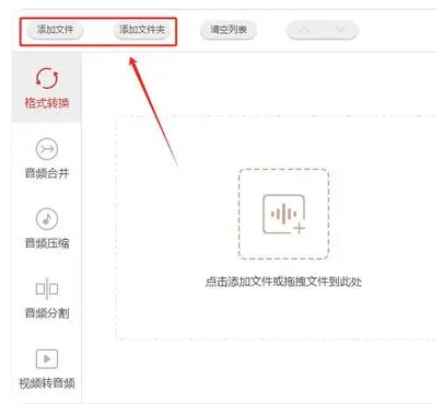Move item down with the down arrow

click(340, 30)
